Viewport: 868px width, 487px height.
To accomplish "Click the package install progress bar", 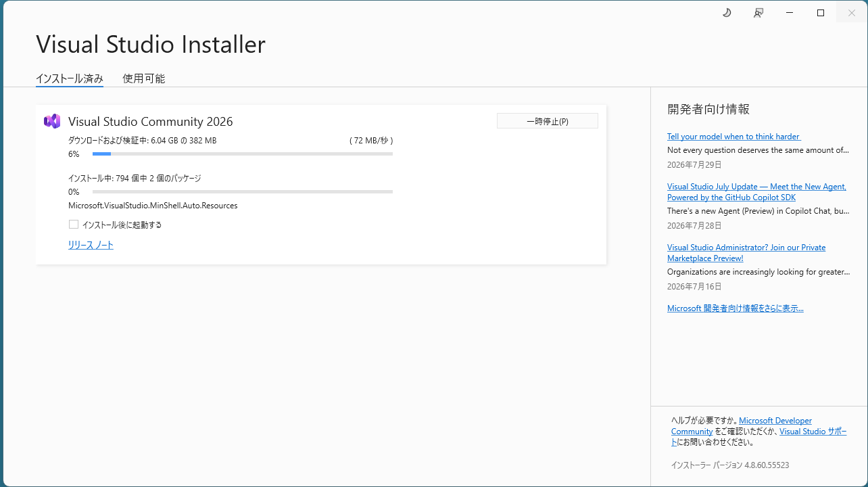I will [x=243, y=192].
